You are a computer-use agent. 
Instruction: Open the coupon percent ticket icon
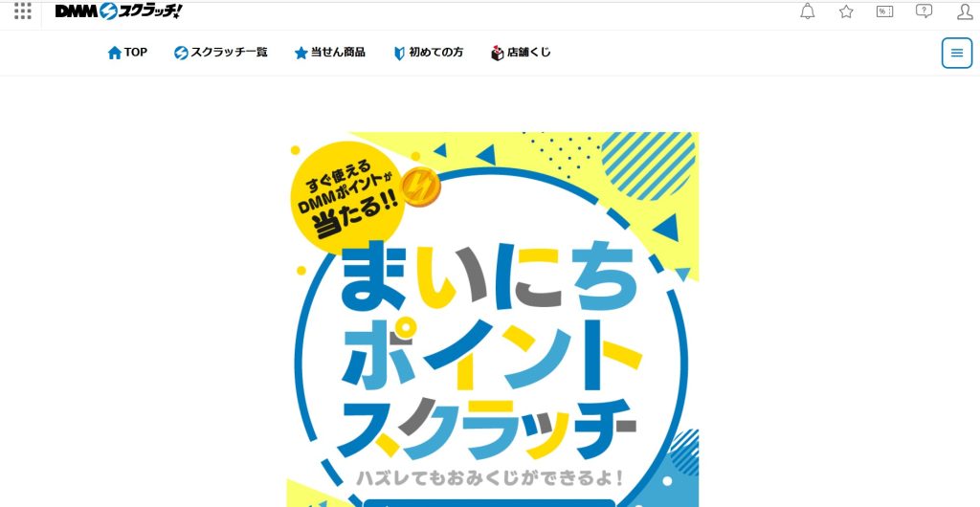pos(884,11)
